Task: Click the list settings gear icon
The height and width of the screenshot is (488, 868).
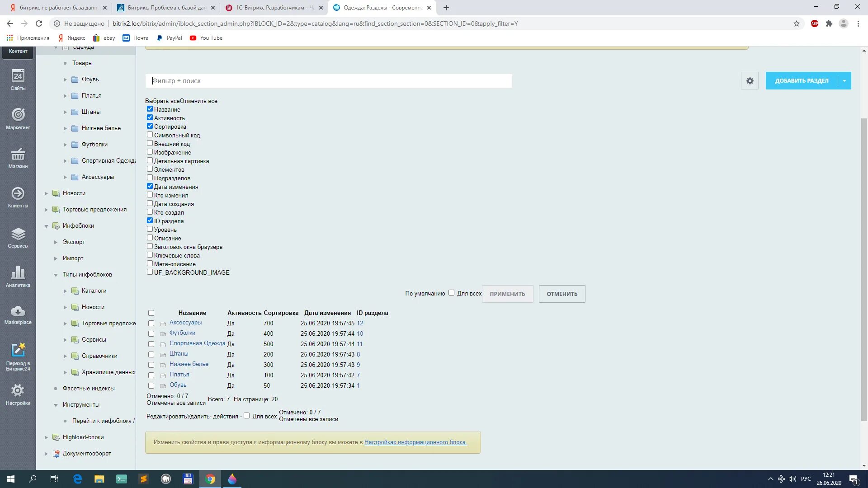Action: click(x=750, y=81)
